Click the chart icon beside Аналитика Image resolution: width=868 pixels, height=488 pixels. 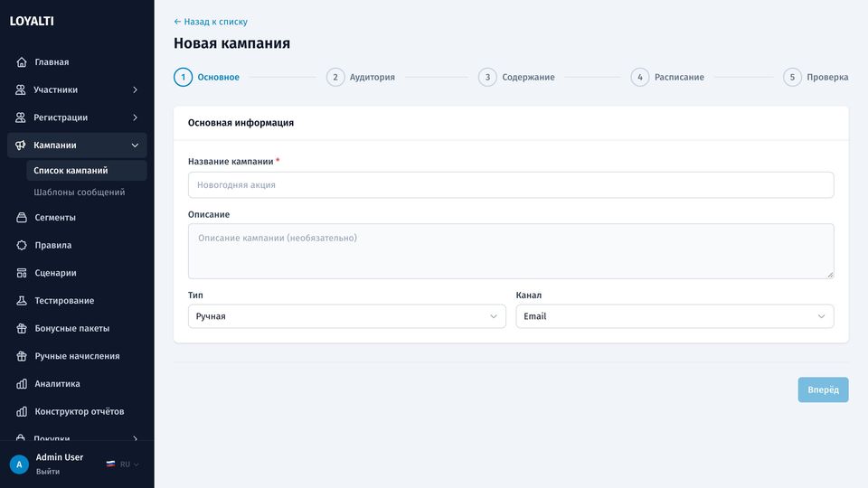click(x=22, y=383)
